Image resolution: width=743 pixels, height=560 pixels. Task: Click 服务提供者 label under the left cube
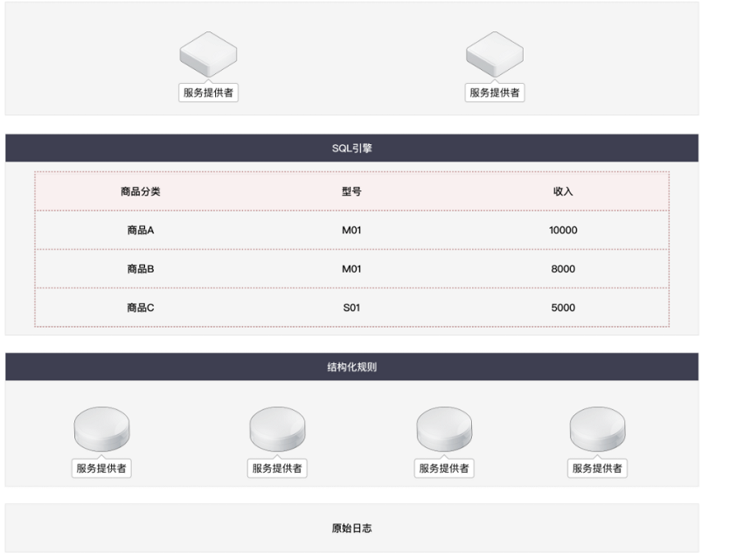pos(208,93)
